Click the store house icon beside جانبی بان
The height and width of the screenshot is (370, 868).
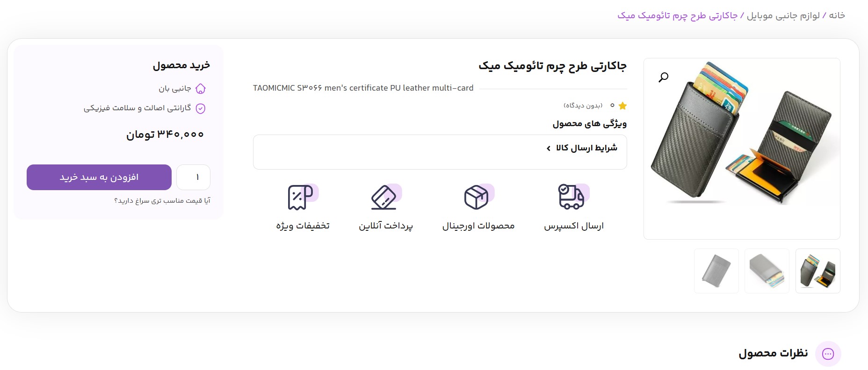tap(201, 88)
